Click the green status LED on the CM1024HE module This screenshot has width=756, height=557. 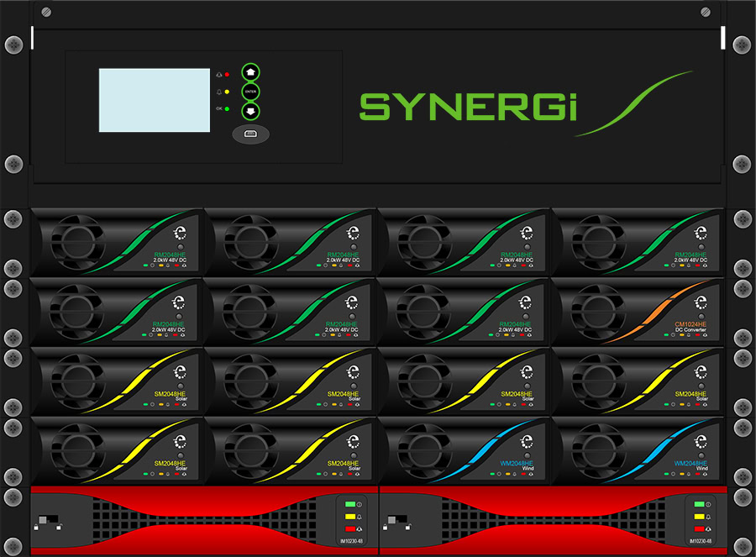(665, 336)
